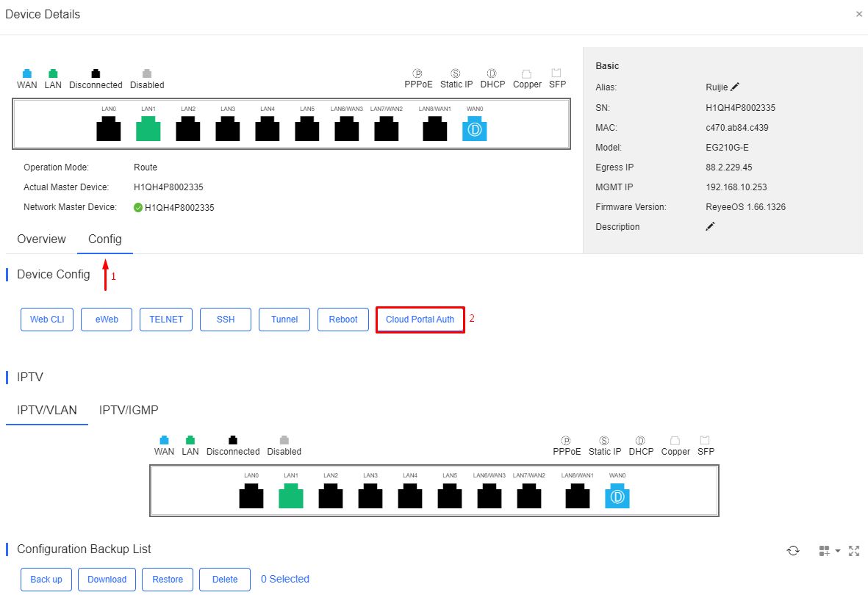Switch to the Overview tab
This screenshot has width=868, height=595.
point(41,239)
